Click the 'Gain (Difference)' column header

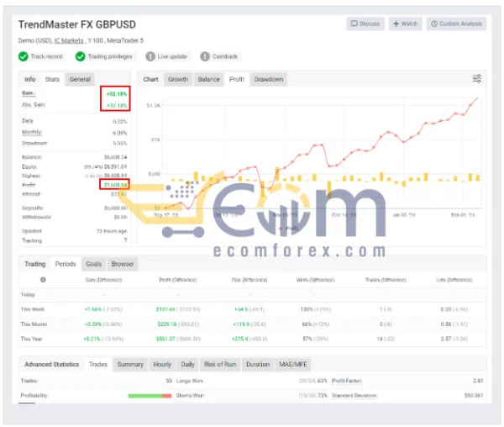[103, 280]
